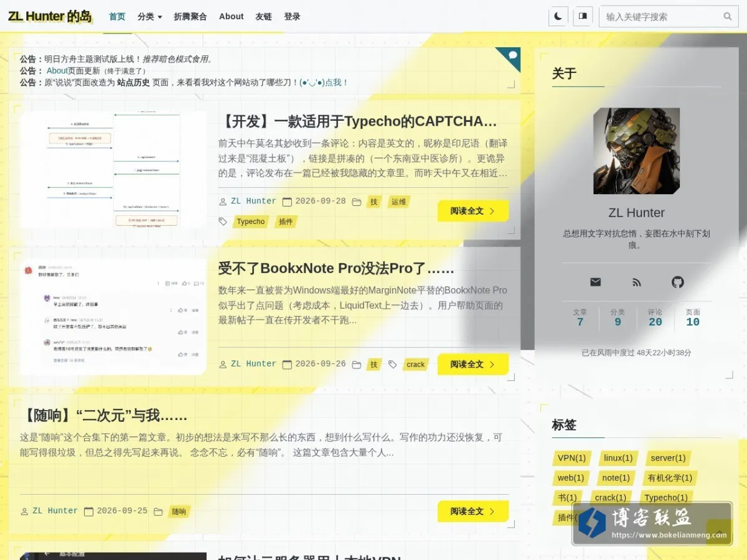Open the GitHub profile icon
The height and width of the screenshot is (560, 747).
pos(677,282)
